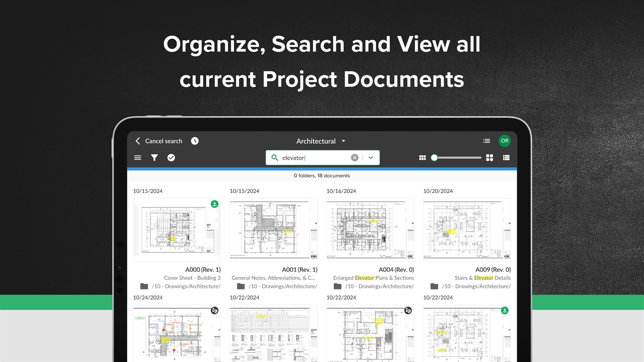
Task: Switch to list view on the far right
Action: (506, 157)
